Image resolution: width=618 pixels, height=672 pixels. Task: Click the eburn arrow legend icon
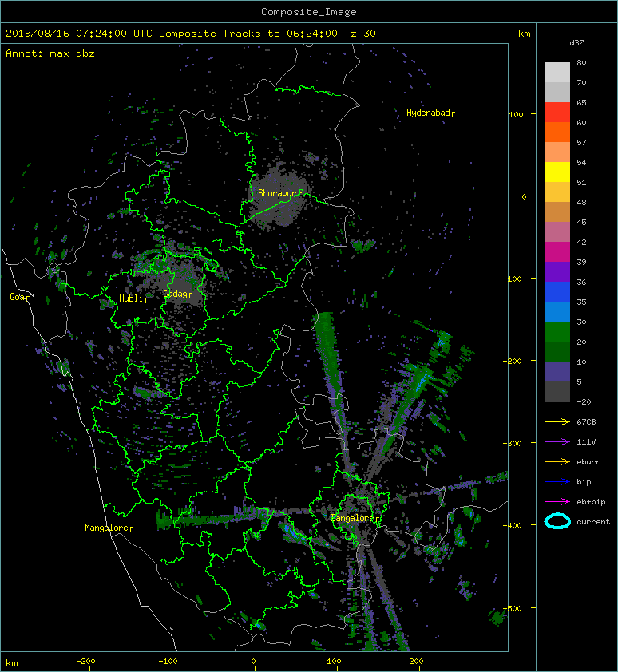(557, 461)
